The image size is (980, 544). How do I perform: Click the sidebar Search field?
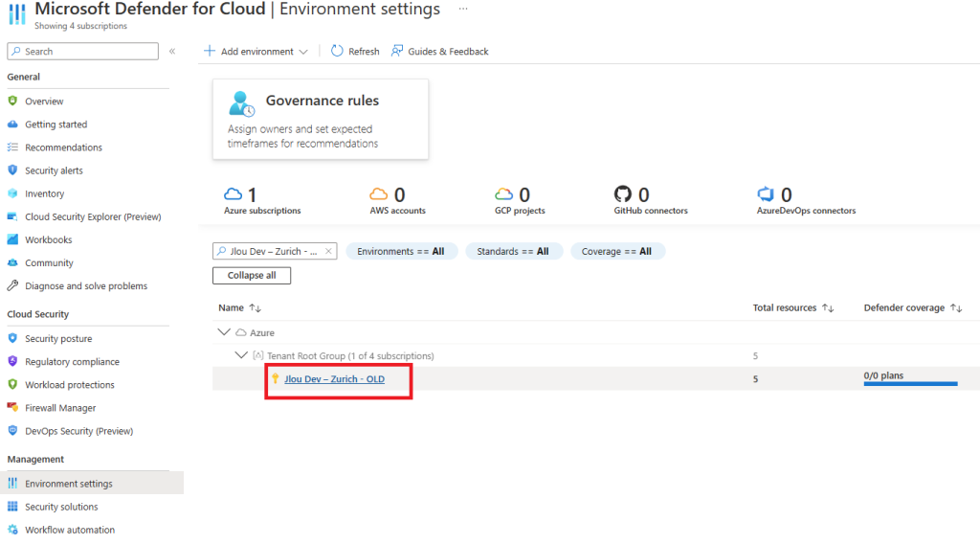pyautogui.click(x=82, y=52)
